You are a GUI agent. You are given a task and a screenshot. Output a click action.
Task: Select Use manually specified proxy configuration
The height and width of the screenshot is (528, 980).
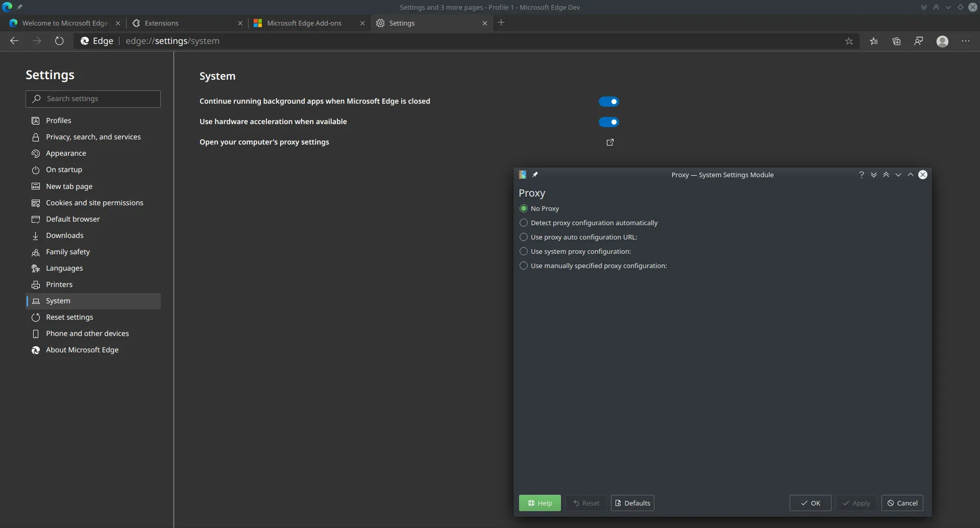[x=524, y=266]
